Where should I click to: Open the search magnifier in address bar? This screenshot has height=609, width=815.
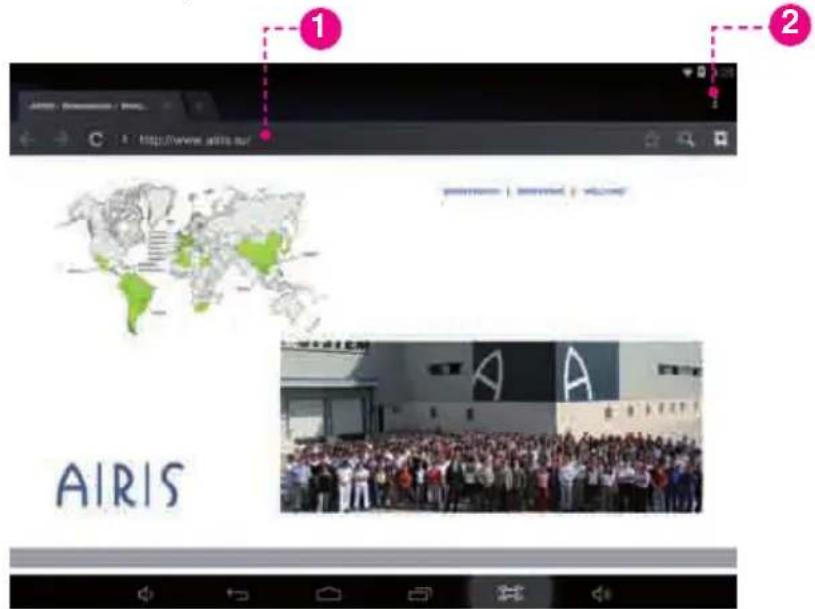click(686, 139)
